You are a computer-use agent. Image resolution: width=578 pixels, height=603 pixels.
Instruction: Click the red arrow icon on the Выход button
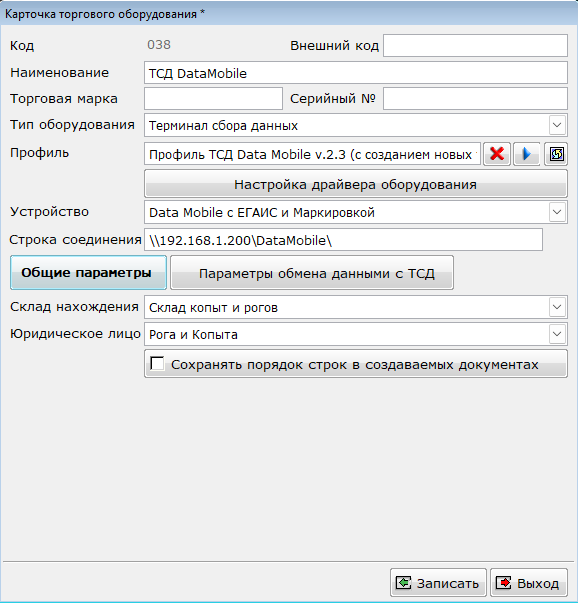click(504, 583)
